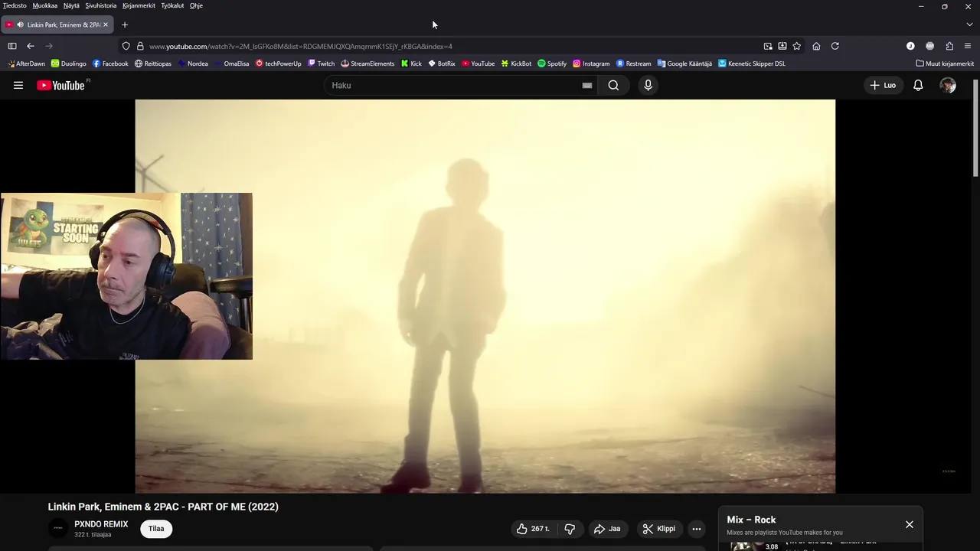The image size is (980, 551).
Task: Open the KickBot bookmark
Action: (x=517, y=64)
